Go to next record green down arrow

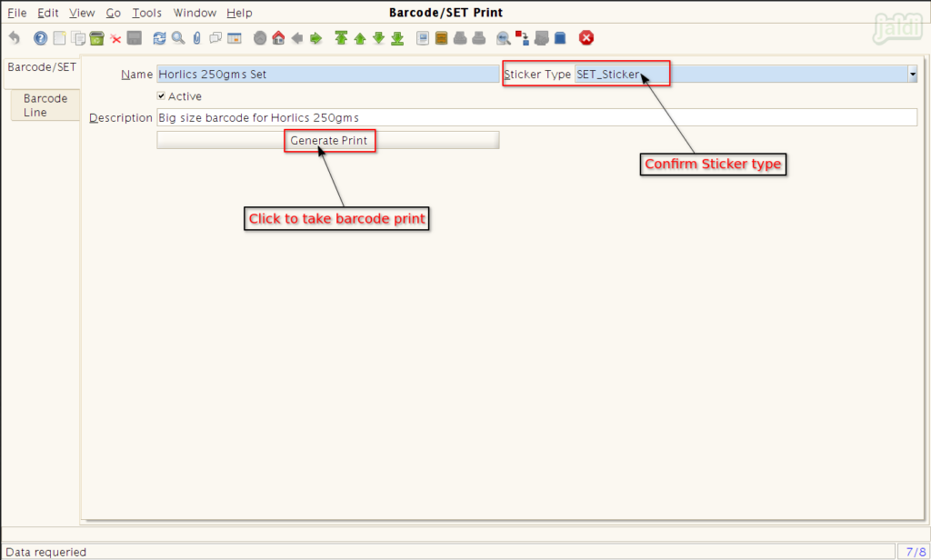[x=379, y=38]
